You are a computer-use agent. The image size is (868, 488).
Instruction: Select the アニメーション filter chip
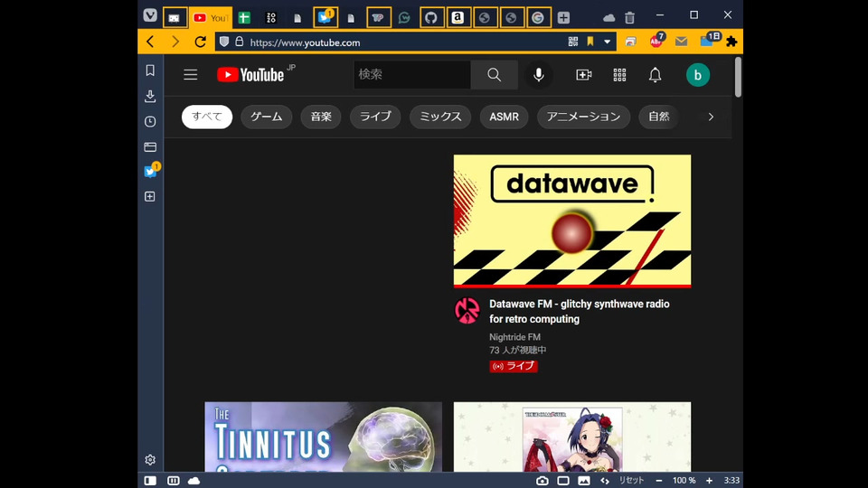pyautogui.click(x=583, y=117)
